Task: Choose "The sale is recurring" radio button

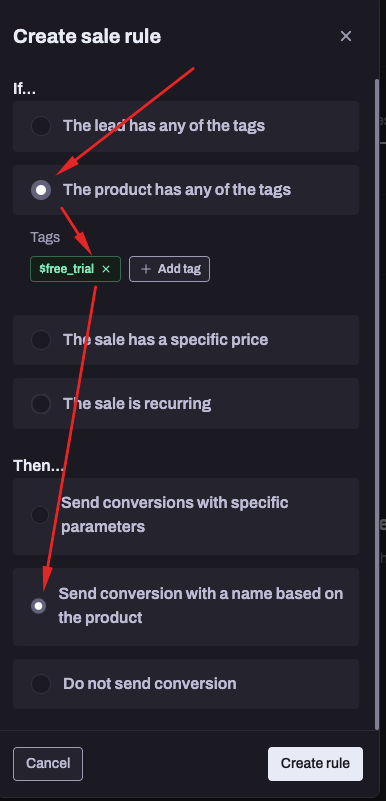Action: [x=41, y=404]
